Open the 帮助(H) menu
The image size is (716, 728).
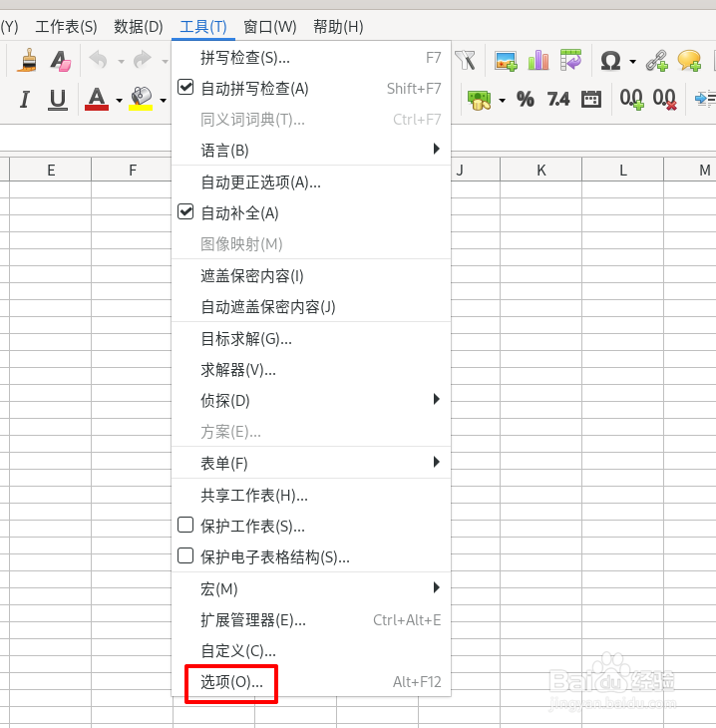point(338,27)
